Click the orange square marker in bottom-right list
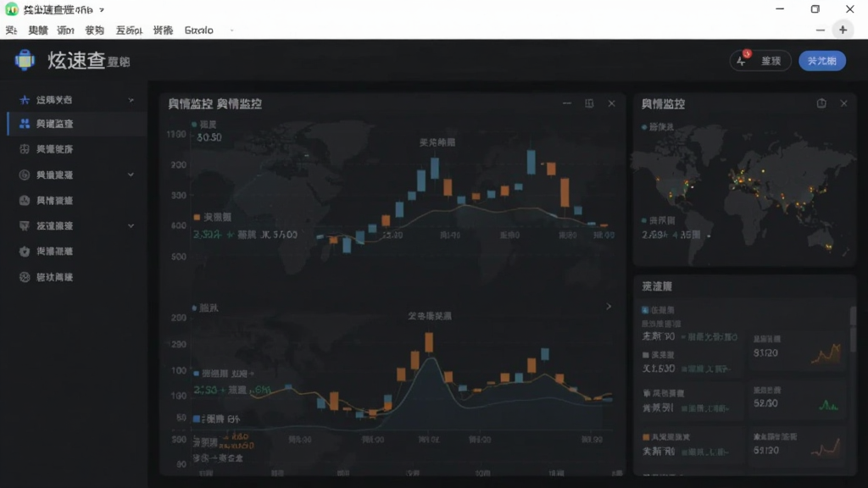Image resolution: width=868 pixels, height=488 pixels. [x=645, y=437]
